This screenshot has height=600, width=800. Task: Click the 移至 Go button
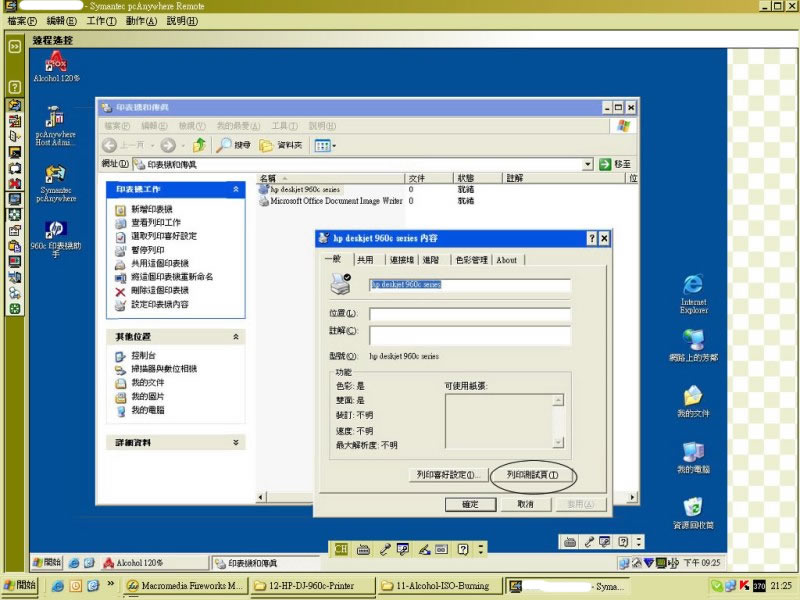pos(615,164)
